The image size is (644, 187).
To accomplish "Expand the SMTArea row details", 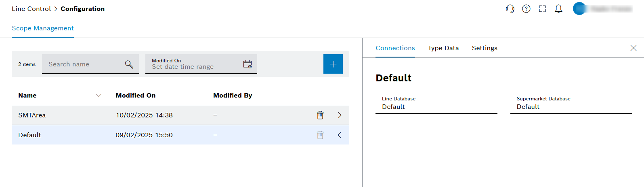I will 340,115.
